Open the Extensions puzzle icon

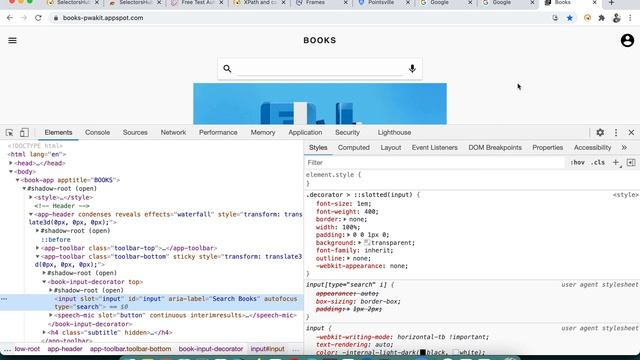click(602, 18)
